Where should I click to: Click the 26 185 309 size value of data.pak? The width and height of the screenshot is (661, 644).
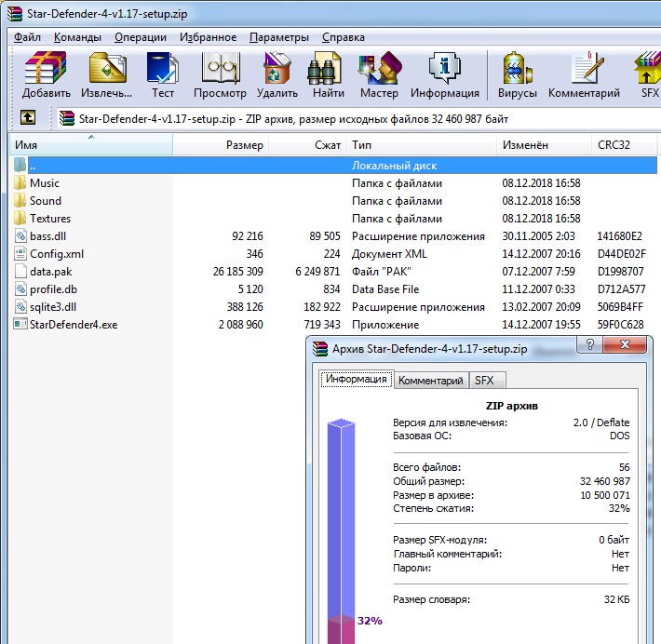(237, 272)
